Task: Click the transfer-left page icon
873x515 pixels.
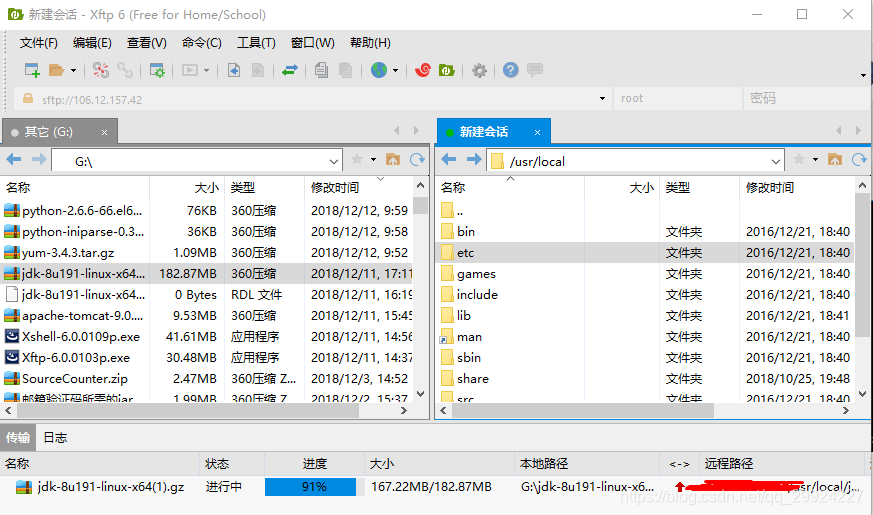Action: point(234,70)
